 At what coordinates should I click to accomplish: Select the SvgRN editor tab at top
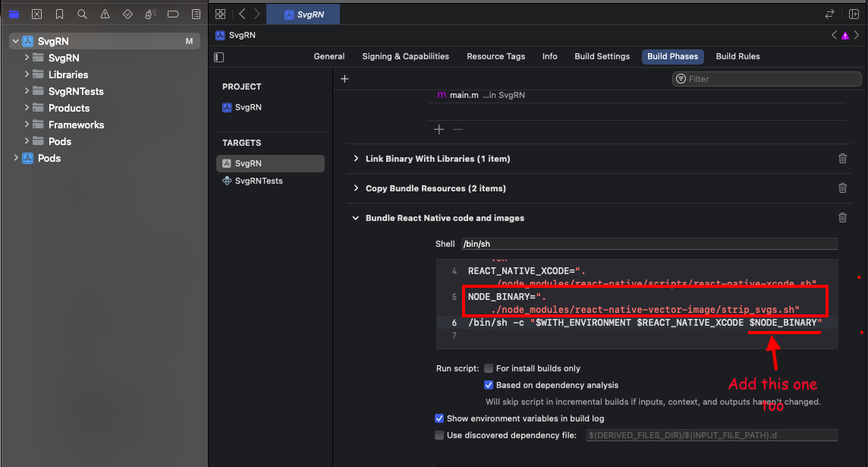[x=303, y=14]
